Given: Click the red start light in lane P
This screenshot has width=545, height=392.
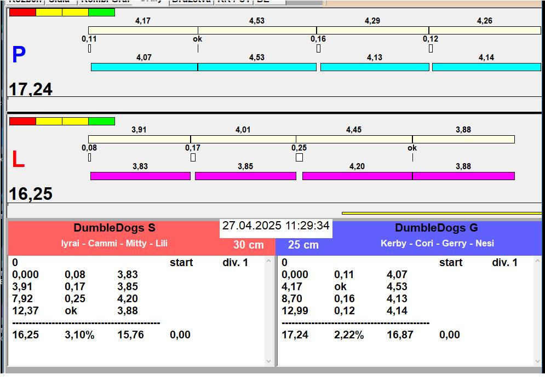Looking at the screenshot, I should (x=22, y=12).
